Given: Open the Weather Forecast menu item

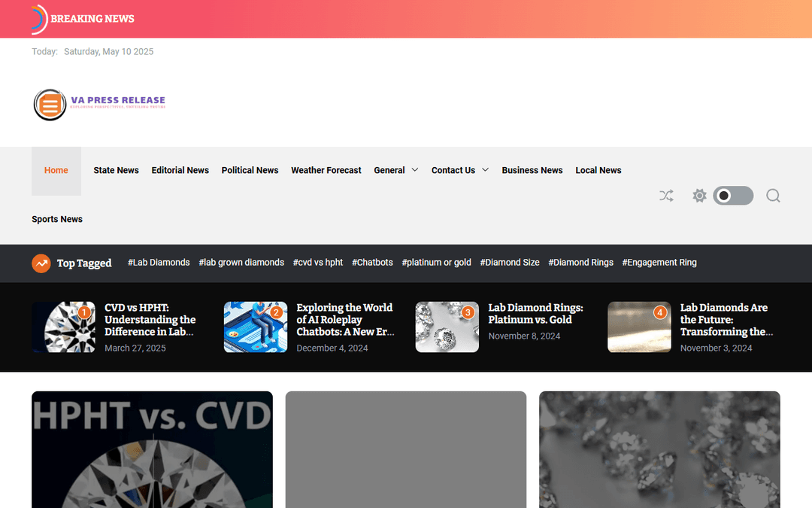Looking at the screenshot, I should [x=326, y=171].
